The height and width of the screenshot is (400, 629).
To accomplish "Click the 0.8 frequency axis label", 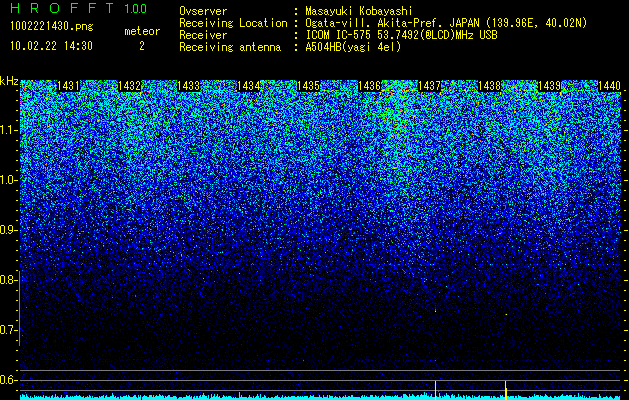I will (x=8, y=280).
